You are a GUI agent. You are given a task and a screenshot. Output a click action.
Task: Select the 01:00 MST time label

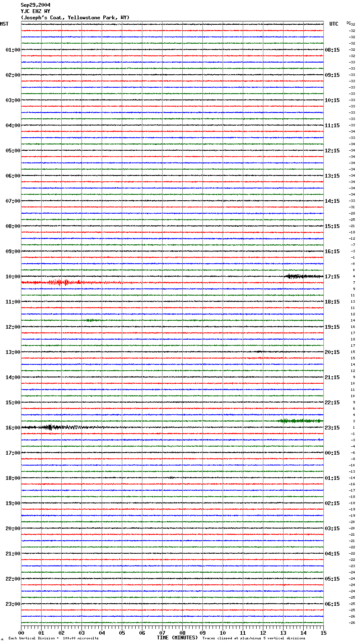pos(13,50)
